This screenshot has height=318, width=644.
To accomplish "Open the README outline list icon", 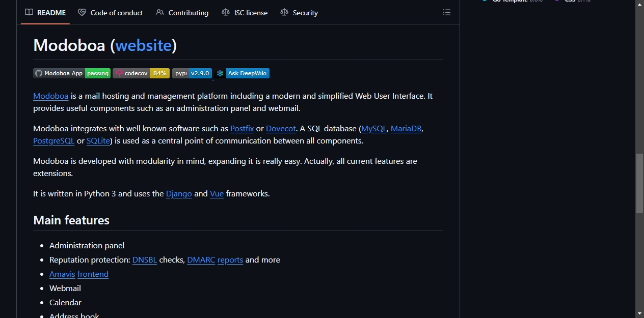I will [x=447, y=12].
